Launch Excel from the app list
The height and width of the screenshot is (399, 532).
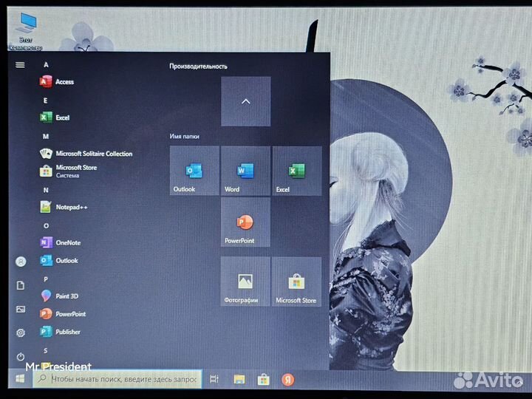(x=55, y=117)
